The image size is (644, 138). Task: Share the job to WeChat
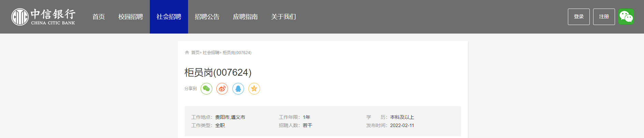click(x=206, y=89)
